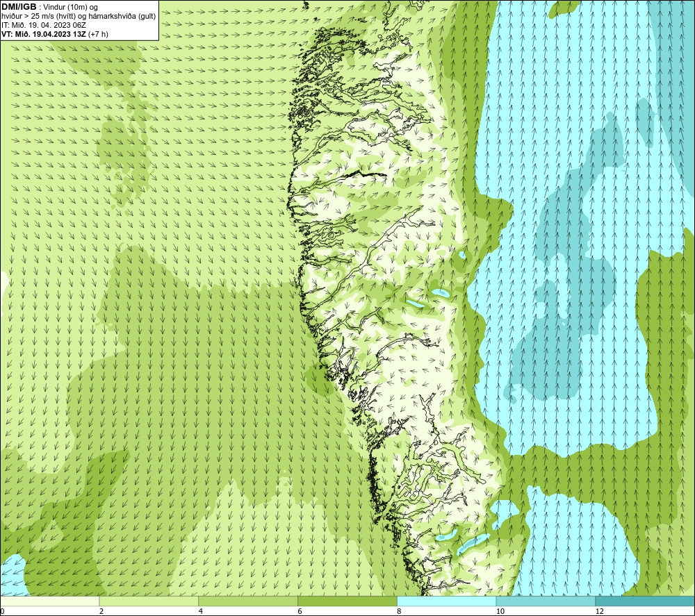Click the 'hviður > 25 m/s' legend line
This screenshot has height=616, width=695.
coord(79,16)
